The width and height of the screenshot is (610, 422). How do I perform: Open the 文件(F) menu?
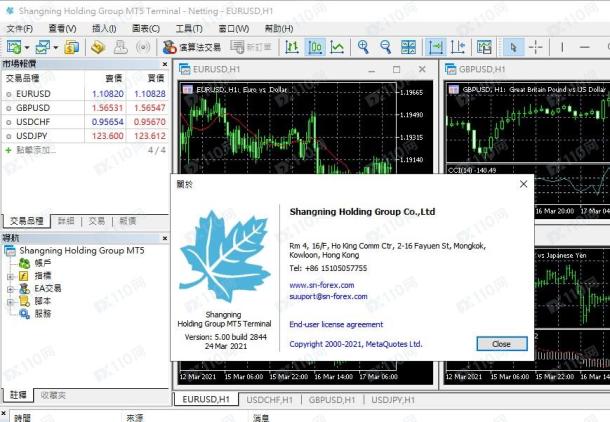click(19, 28)
